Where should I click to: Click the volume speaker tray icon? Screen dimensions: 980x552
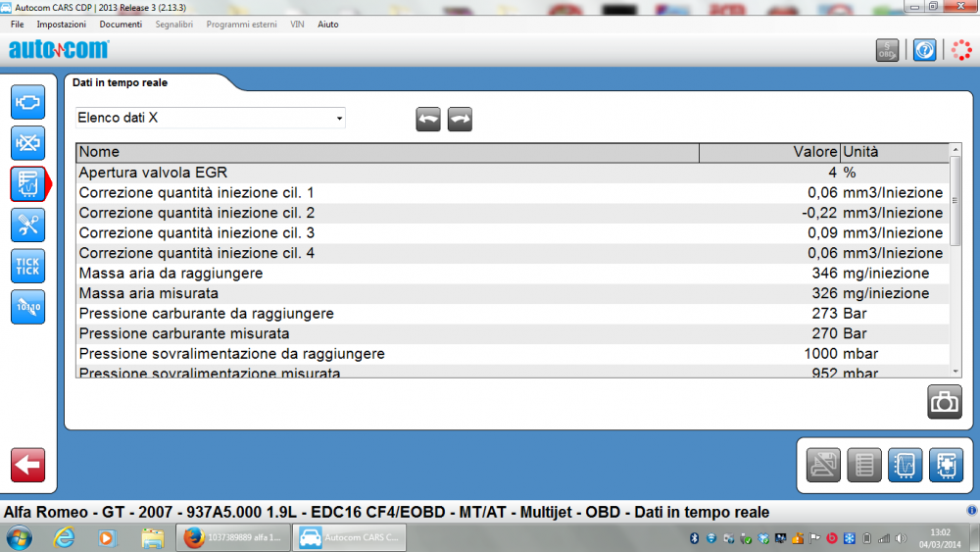click(x=901, y=538)
